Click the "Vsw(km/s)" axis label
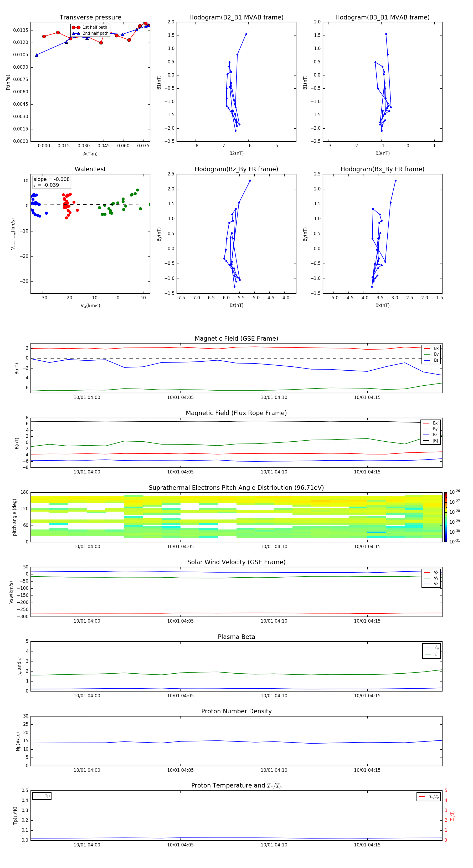 tap(11, 592)
